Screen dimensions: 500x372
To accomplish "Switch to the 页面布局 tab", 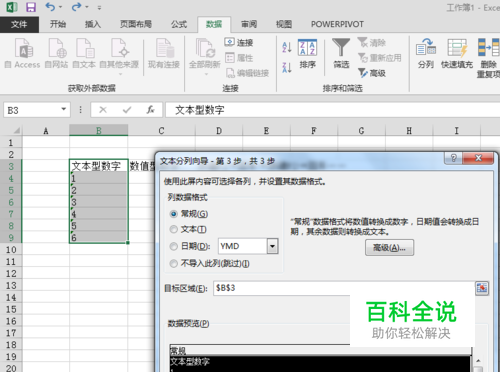I will click(x=136, y=24).
